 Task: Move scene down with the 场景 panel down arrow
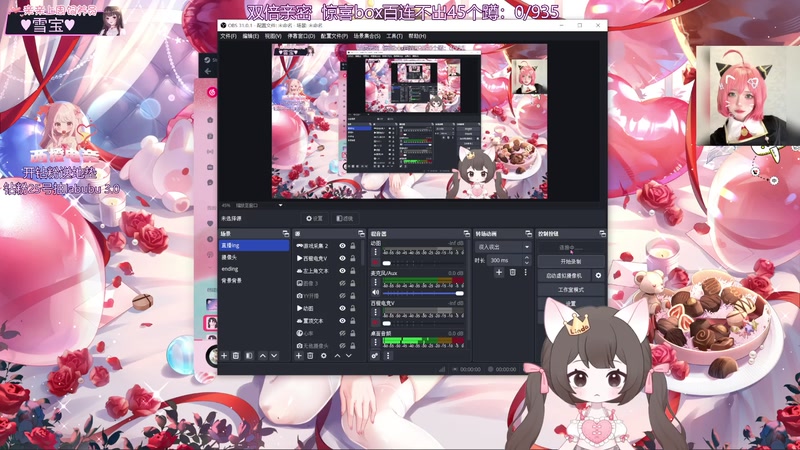pyautogui.click(x=274, y=356)
